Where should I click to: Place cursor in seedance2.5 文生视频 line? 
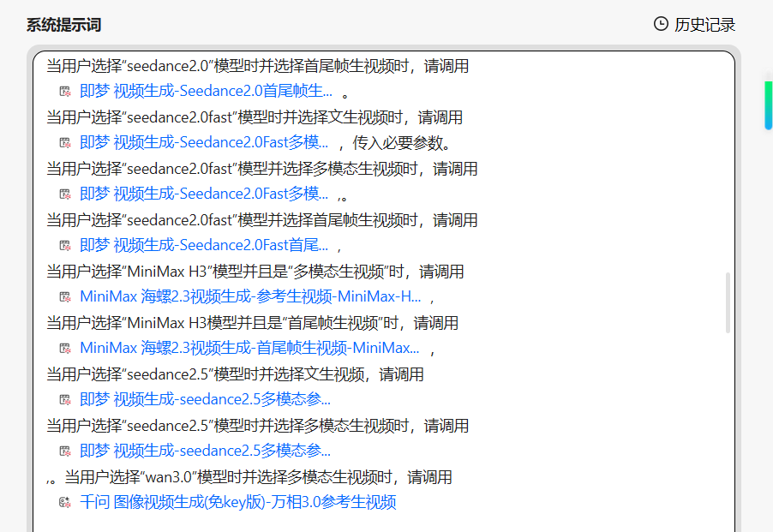tap(235, 374)
